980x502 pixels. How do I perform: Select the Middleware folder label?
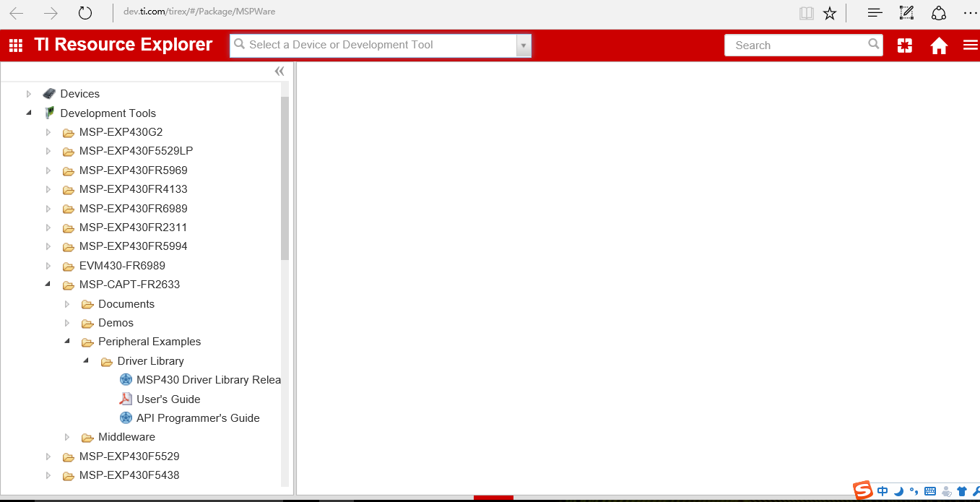126,437
